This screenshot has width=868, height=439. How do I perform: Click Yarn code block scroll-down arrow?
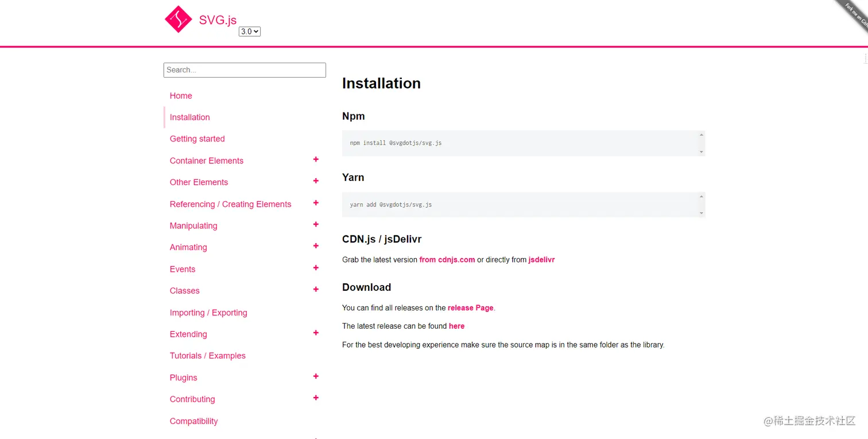(x=701, y=213)
